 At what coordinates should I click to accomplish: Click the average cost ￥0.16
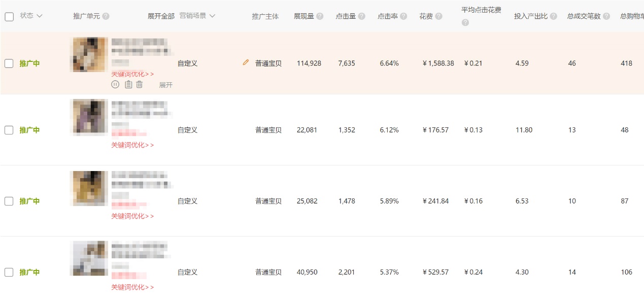pos(473,201)
